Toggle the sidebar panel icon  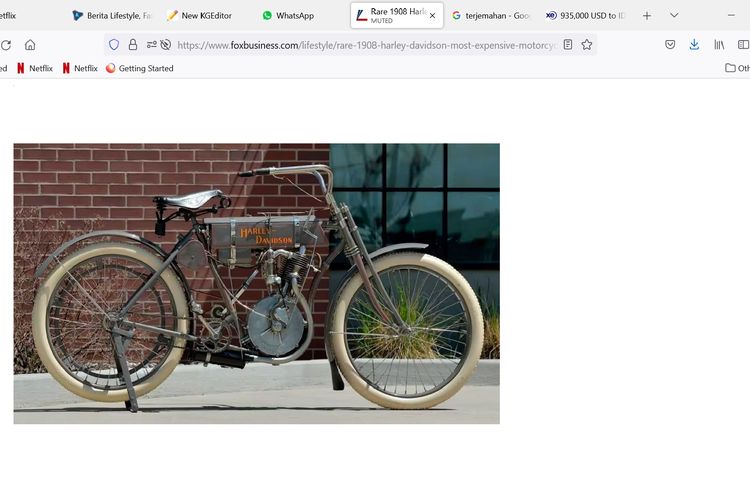(743, 45)
